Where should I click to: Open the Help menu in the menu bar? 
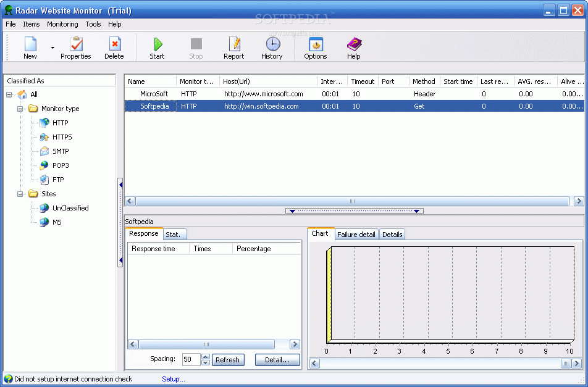point(114,24)
